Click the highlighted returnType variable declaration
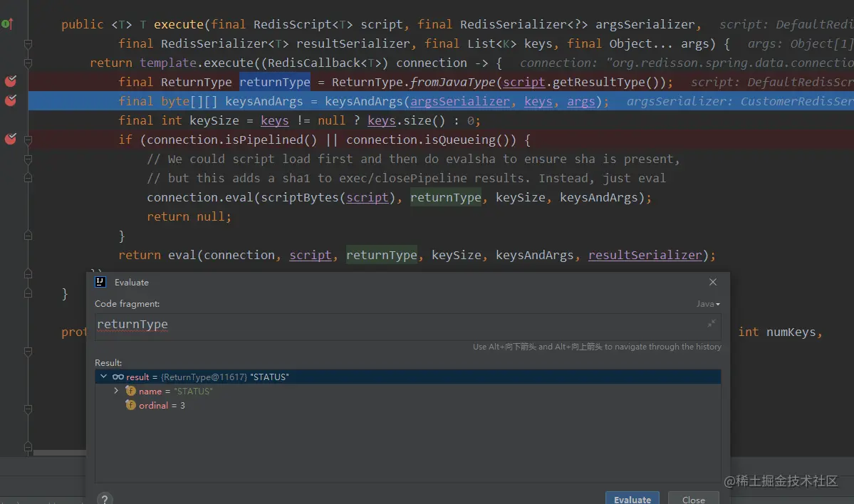 [x=275, y=82]
